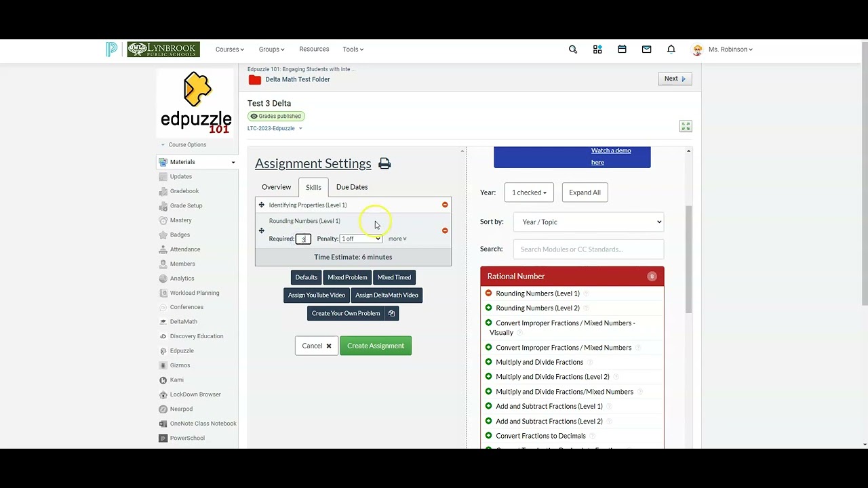Screen dimensions: 868x488
Task: Remove Identifying Properties (Level 1) skill
Action: coord(445,205)
